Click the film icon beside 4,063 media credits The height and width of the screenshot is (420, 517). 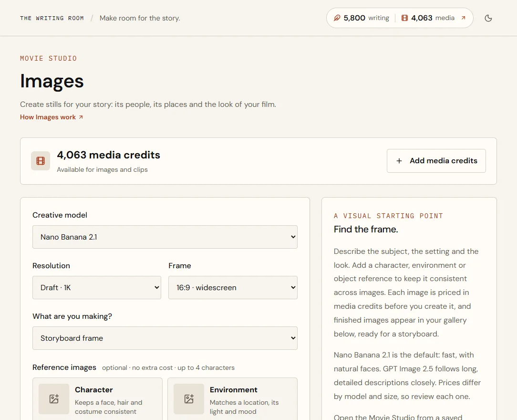pyautogui.click(x=41, y=161)
